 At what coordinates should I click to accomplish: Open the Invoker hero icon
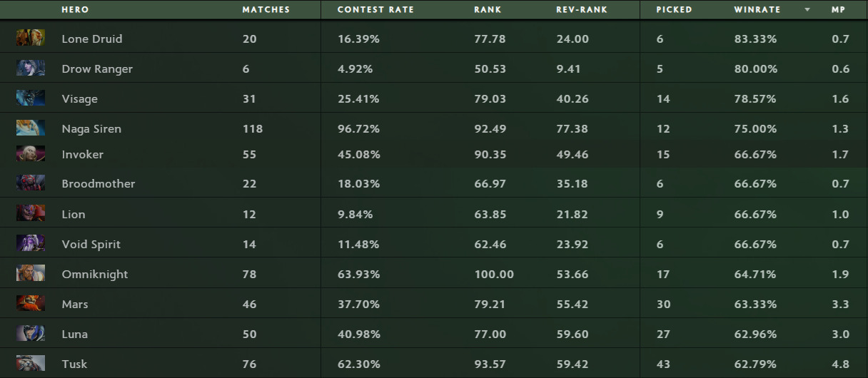(31, 154)
